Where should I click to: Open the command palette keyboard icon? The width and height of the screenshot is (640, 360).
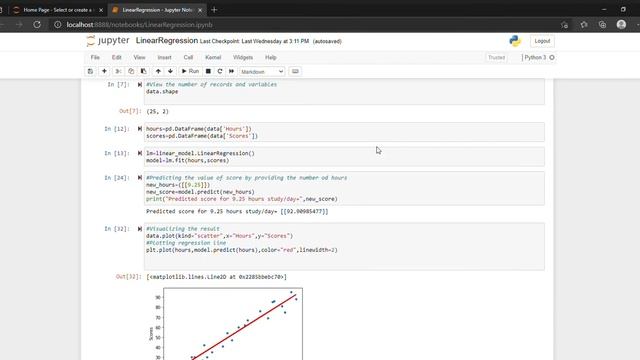point(295,71)
